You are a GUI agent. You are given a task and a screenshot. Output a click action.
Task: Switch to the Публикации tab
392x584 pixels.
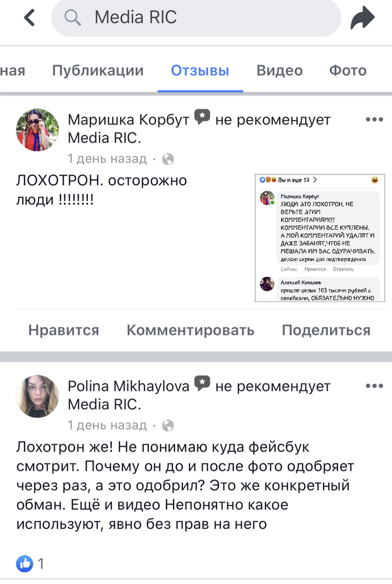[98, 71]
